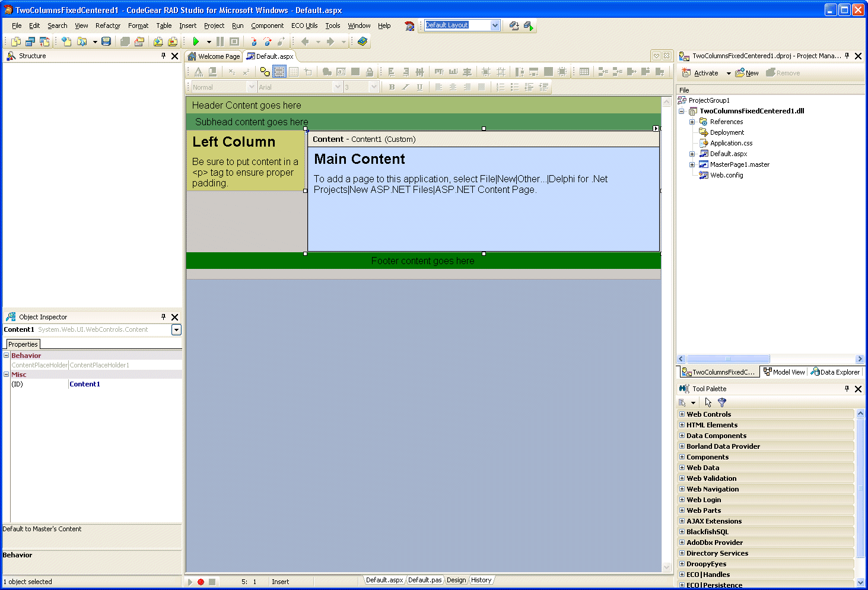
Task: Run the application with the green Run button
Action: (x=196, y=42)
